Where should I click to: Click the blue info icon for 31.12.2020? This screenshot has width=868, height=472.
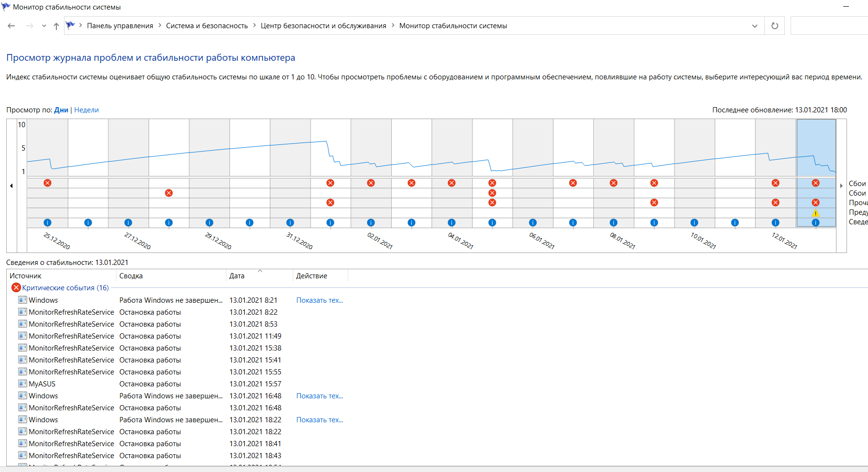point(290,222)
